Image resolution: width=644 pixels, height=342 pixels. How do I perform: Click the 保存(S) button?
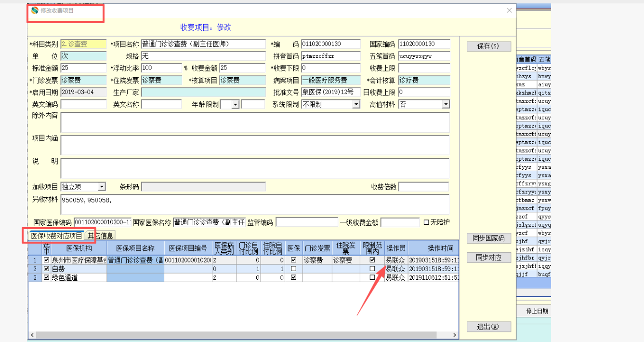489,46
